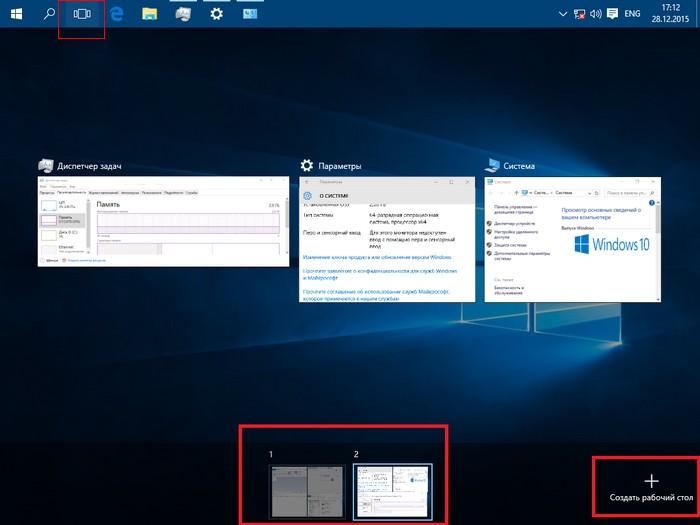
Task: Click Task Manager icon beside its title
Action: [46, 166]
